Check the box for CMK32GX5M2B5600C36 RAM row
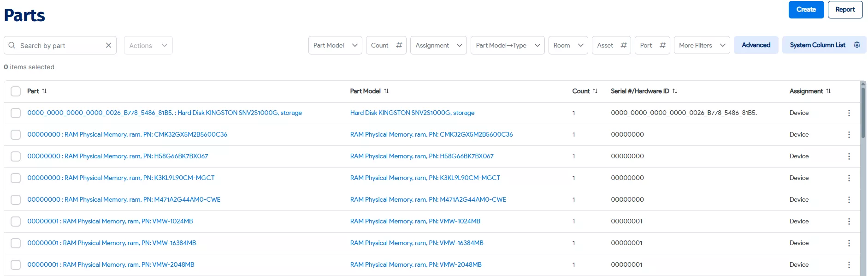 [x=16, y=135]
